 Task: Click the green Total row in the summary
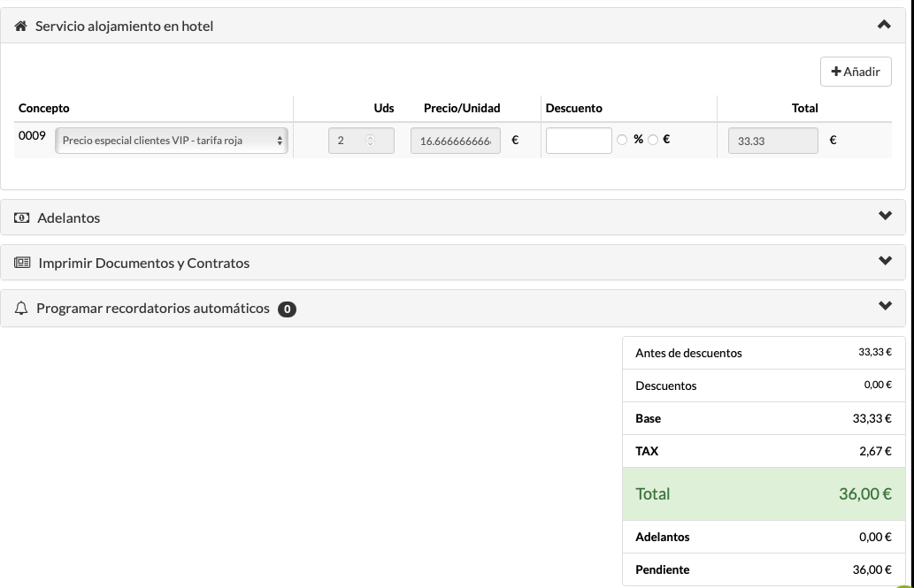click(x=764, y=494)
